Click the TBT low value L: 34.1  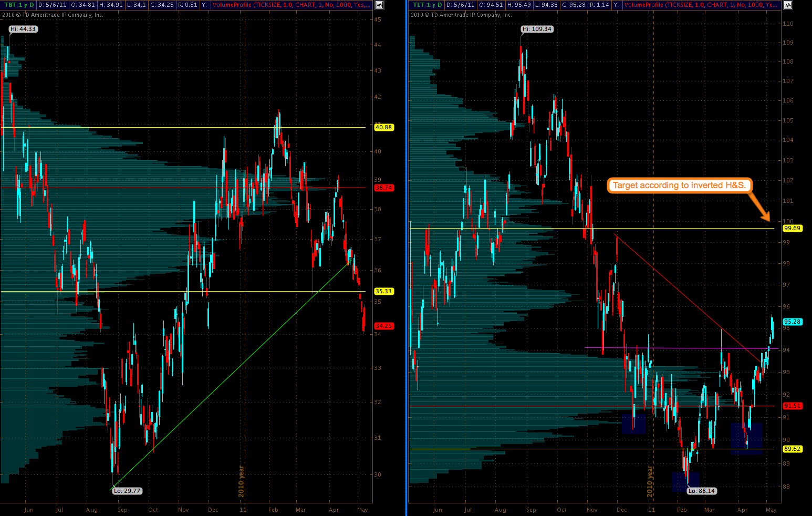(x=138, y=5)
